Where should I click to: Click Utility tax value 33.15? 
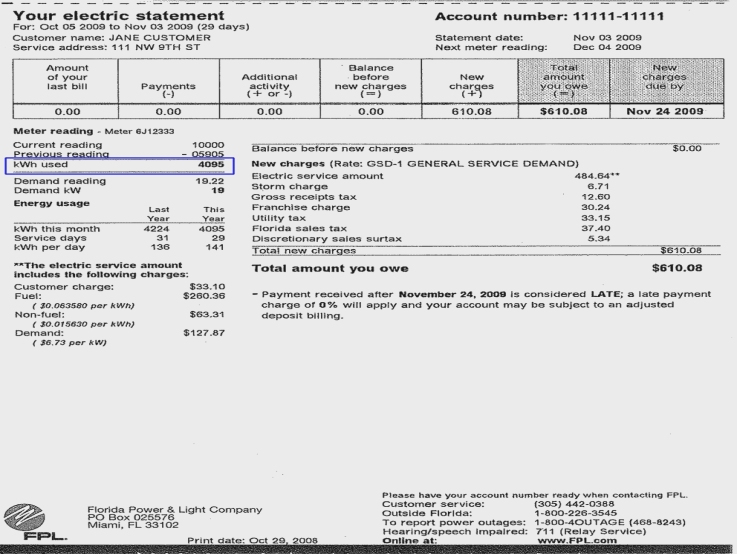[x=596, y=218]
